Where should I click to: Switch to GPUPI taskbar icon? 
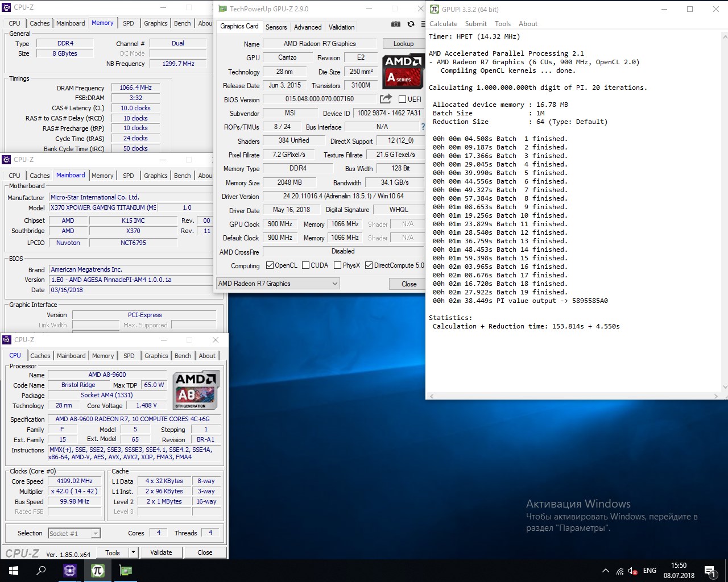(x=98, y=571)
